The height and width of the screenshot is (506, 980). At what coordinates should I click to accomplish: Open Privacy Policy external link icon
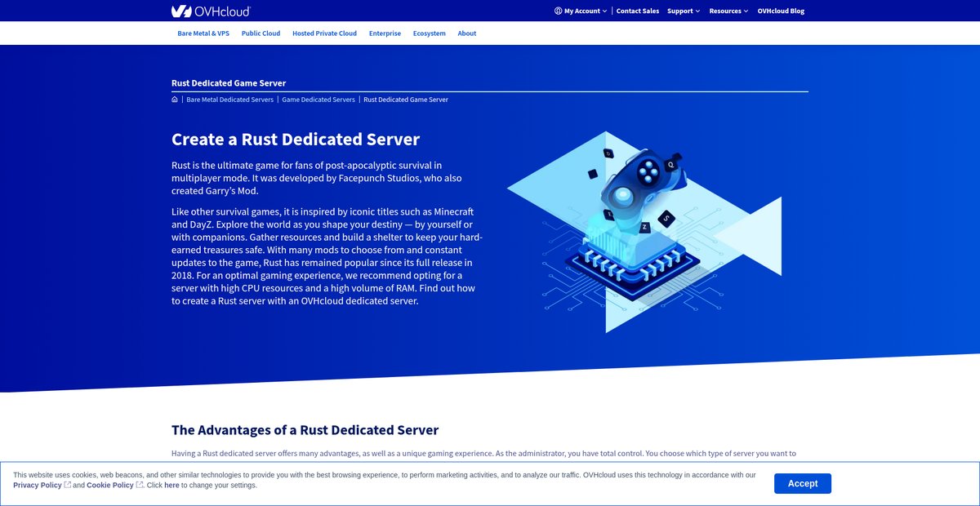click(x=68, y=485)
